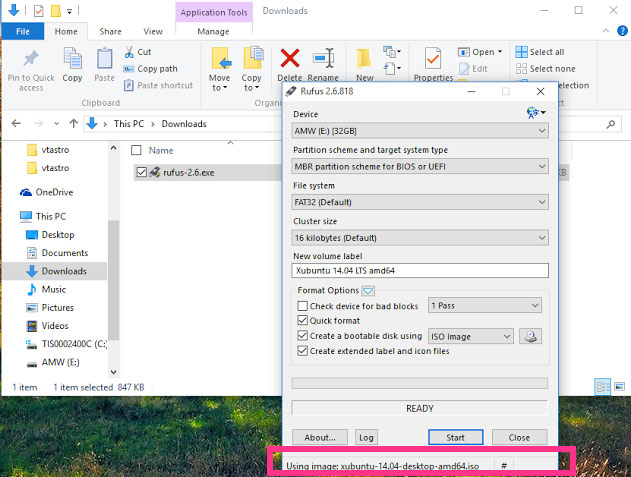Click the ISO image select disc icon in Rufus
Screen dimensions: 631x477
click(x=530, y=336)
